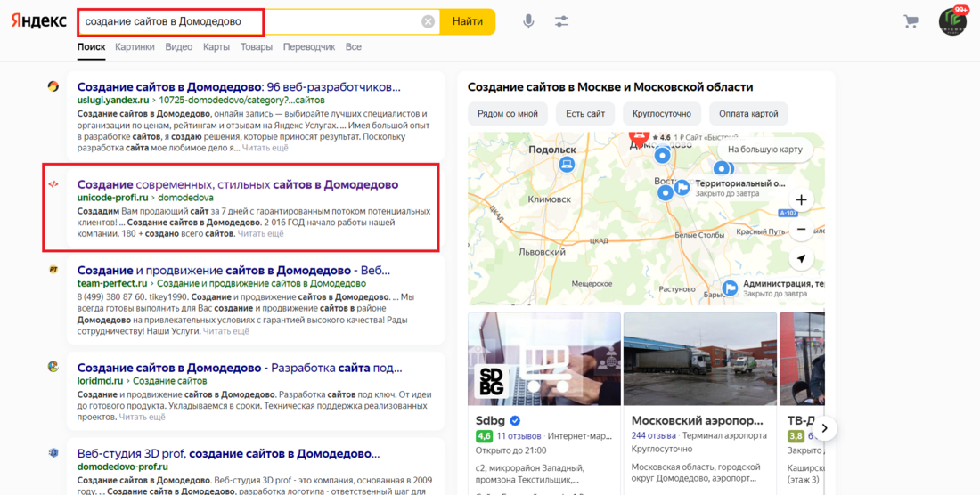Image resolution: width=980 pixels, height=495 pixels.
Task: Click the loridmd.ru result favicon
Action: (53, 367)
